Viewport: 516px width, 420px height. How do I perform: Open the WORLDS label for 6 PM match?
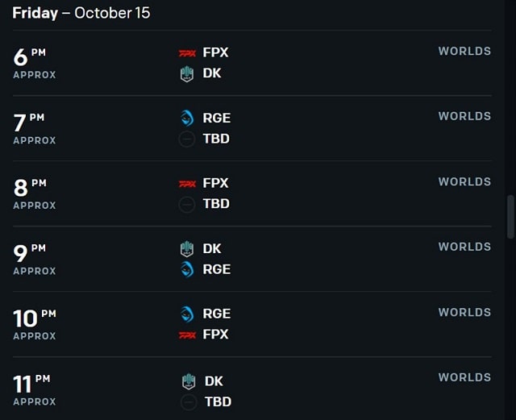click(x=464, y=51)
